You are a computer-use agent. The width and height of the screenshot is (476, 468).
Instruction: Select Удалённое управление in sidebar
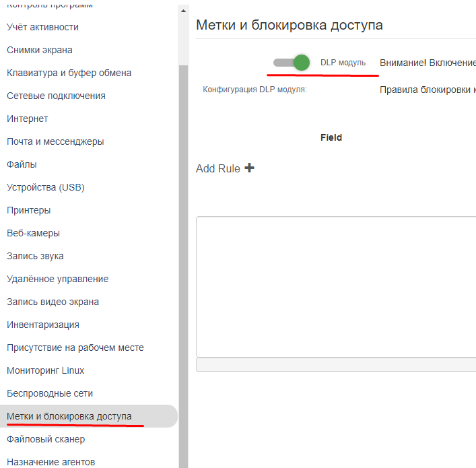coord(57,279)
